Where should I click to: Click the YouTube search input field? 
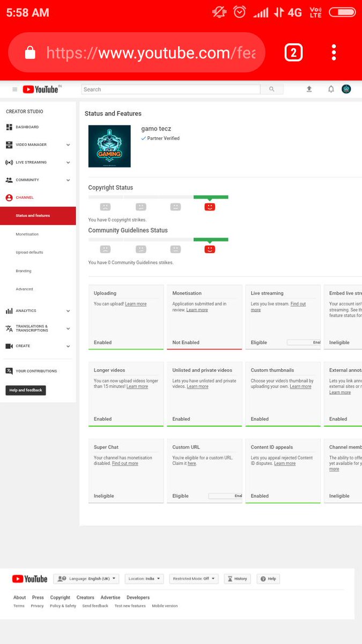pyautogui.click(x=171, y=90)
